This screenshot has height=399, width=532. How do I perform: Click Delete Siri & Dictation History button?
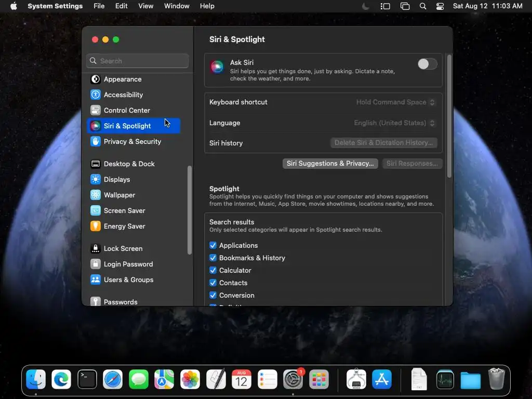tap(384, 143)
